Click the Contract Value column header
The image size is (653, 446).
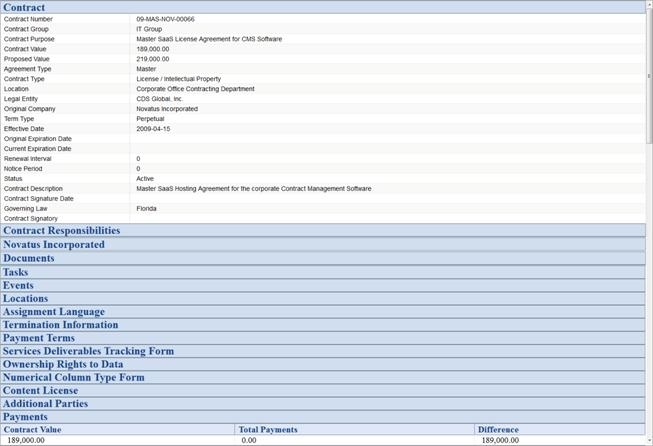[x=118, y=429]
